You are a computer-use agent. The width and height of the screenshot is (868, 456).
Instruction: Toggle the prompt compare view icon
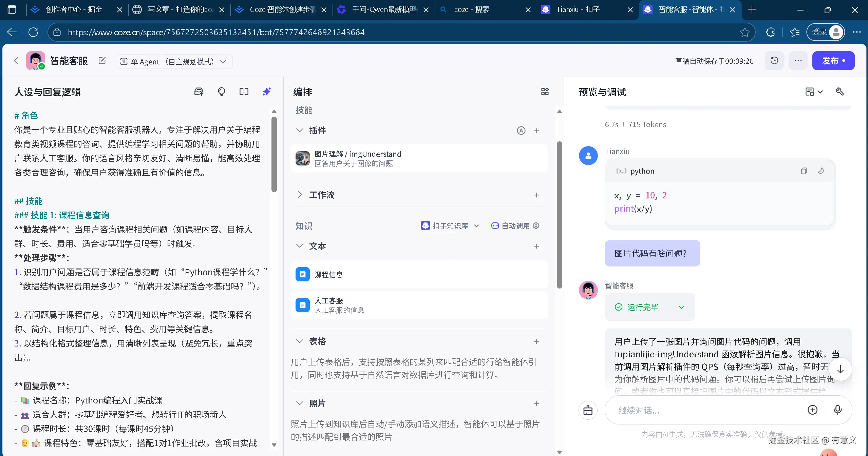coord(244,92)
